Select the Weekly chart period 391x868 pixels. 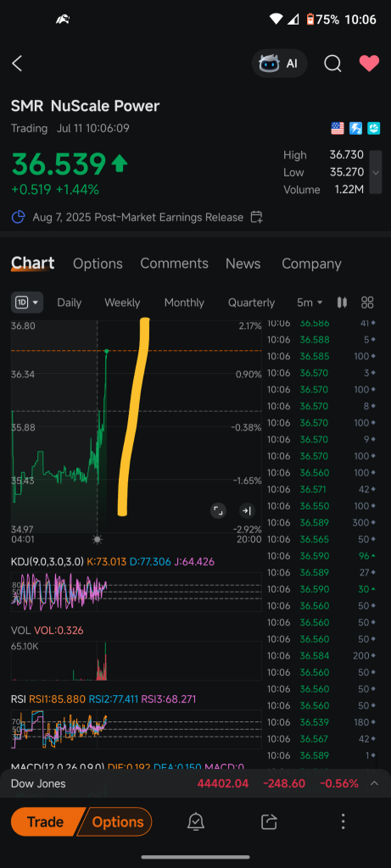point(122,303)
